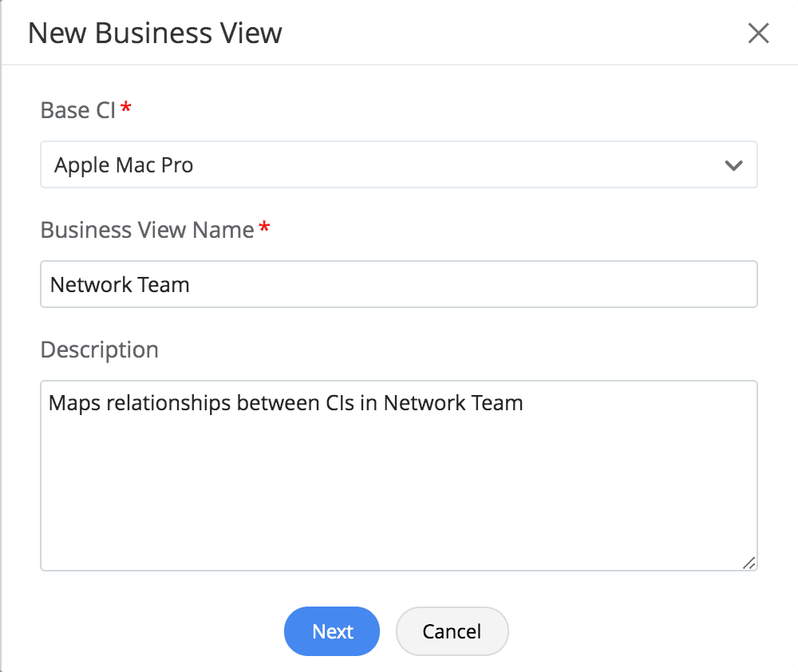
Task: Open the Base CI combo box
Action: point(398,165)
